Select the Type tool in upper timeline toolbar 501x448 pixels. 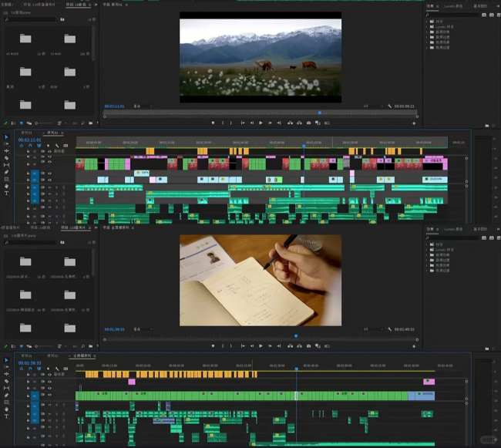pyautogui.click(x=7, y=193)
